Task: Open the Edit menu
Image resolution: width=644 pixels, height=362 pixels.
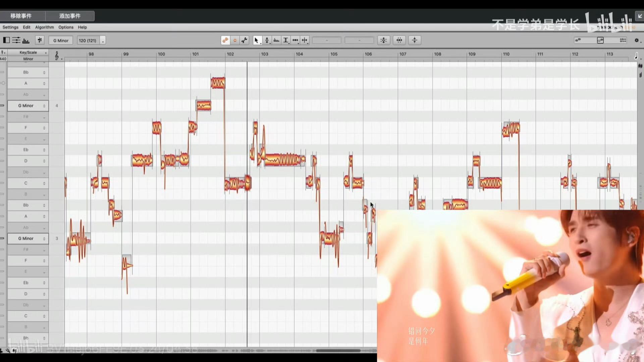Action: point(26,27)
